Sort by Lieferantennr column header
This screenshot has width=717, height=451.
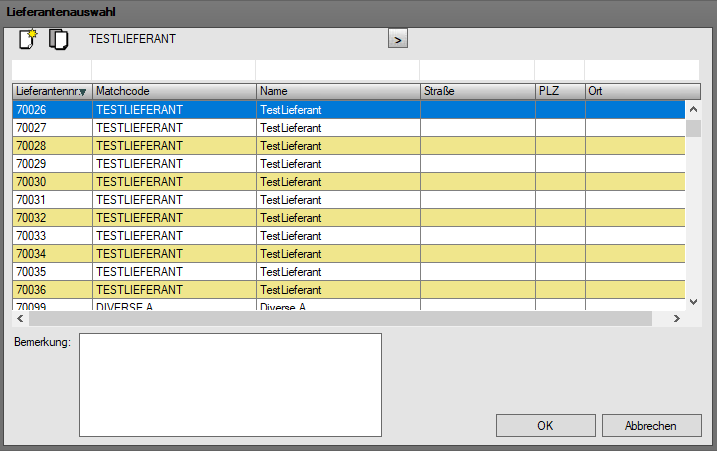pos(51,91)
